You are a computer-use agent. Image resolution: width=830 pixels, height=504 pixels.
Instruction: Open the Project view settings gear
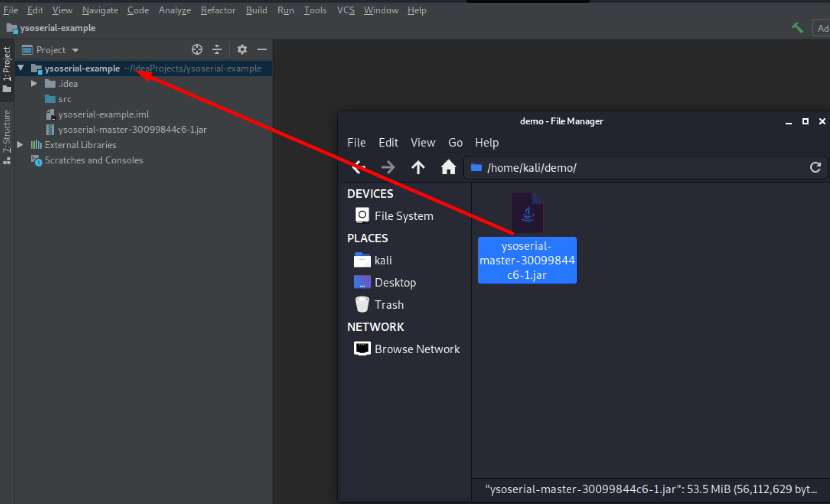click(x=242, y=49)
